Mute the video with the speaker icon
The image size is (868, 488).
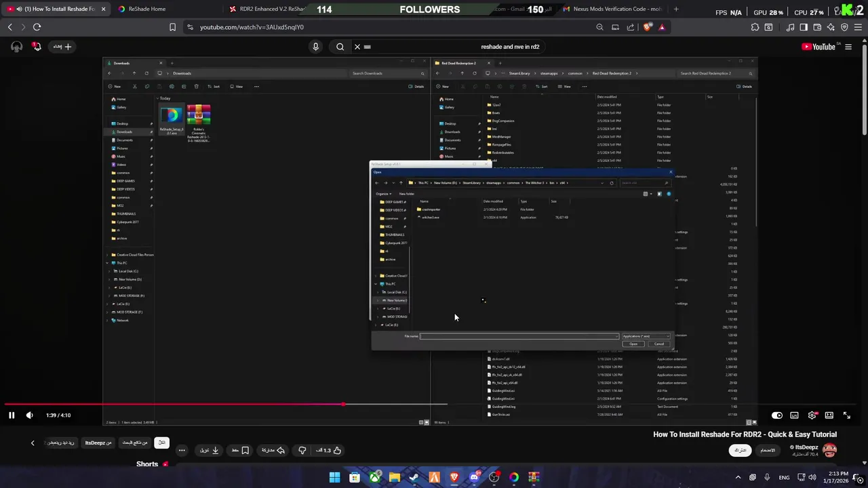coord(29,415)
